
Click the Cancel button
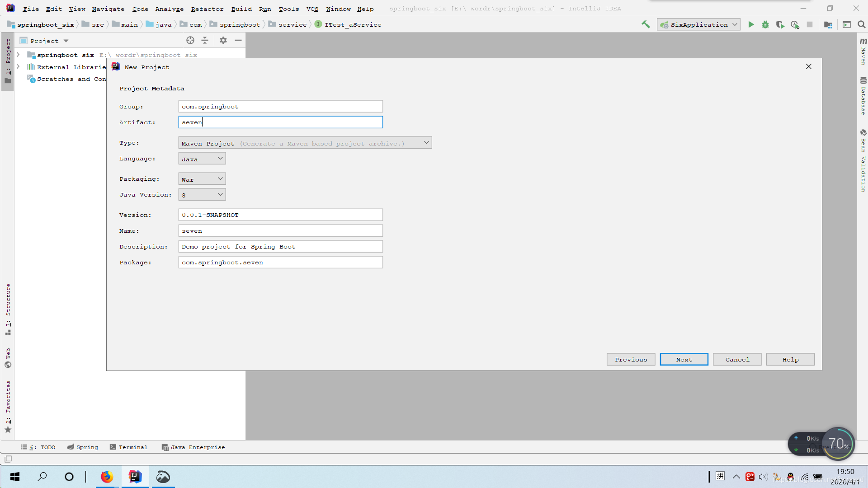(x=737, y=359)
